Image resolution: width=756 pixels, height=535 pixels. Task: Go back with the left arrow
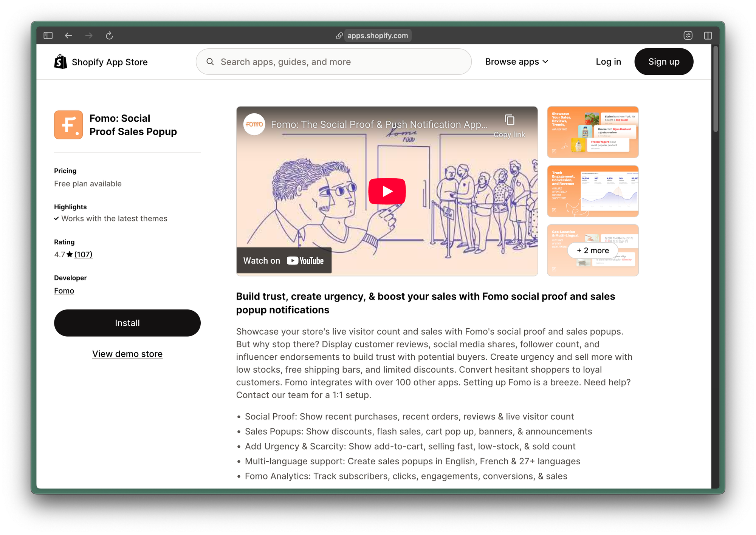[x=68, y=36]
